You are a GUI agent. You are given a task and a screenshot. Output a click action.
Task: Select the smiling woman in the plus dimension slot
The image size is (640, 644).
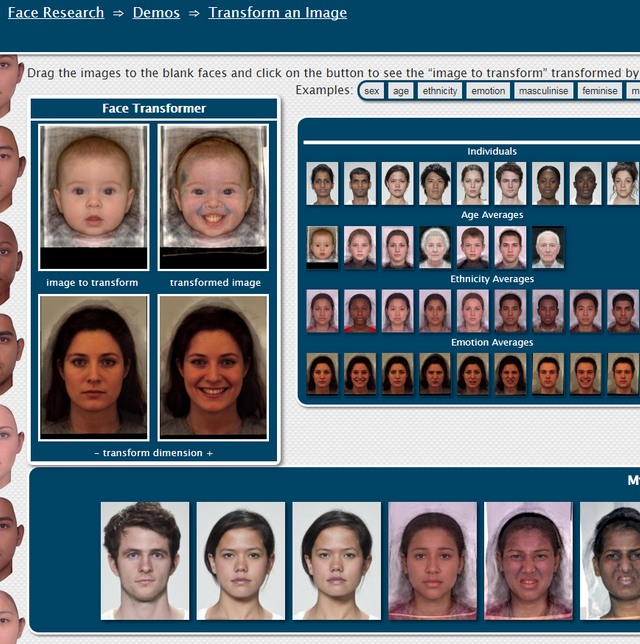click(x=213, y=368)
